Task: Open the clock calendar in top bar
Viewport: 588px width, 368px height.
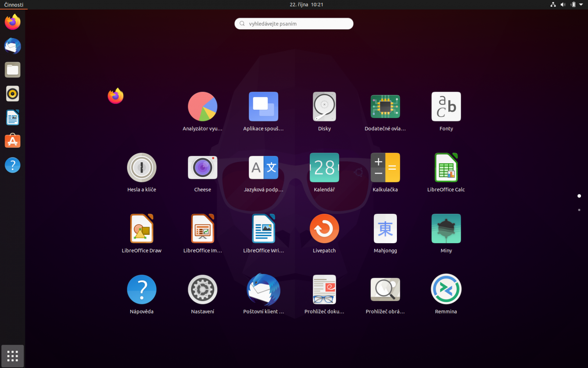Action: (x=306, y=5)
